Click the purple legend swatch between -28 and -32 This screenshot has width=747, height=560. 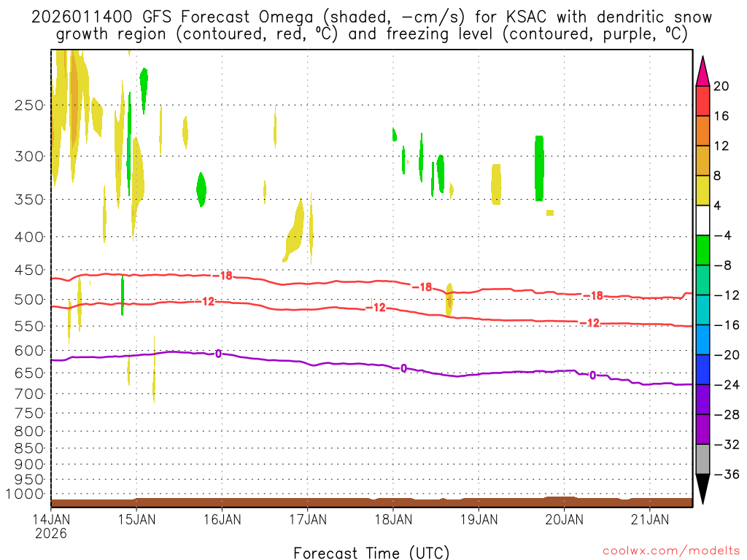[x=703, y=429]
